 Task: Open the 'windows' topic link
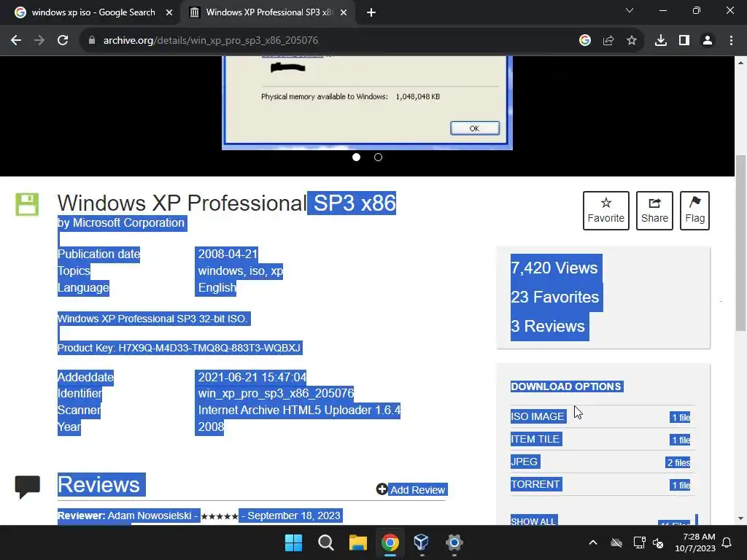[220, 271]
